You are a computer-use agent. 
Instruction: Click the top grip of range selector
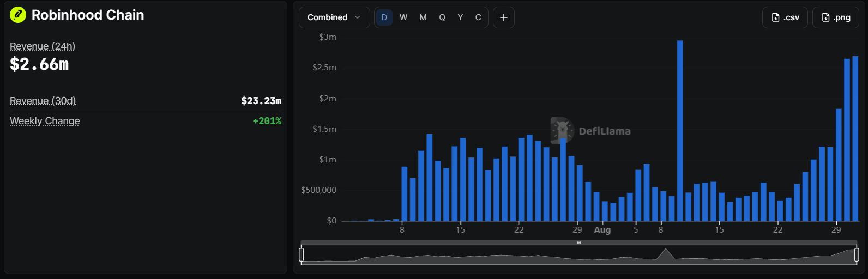[x=579, y=242]
